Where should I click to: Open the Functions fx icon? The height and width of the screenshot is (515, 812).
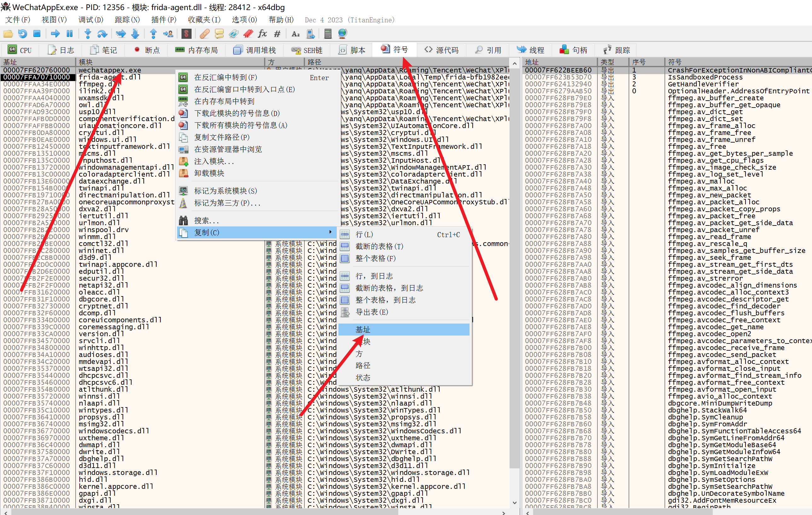pyautogui.click(x=262, y=33)
